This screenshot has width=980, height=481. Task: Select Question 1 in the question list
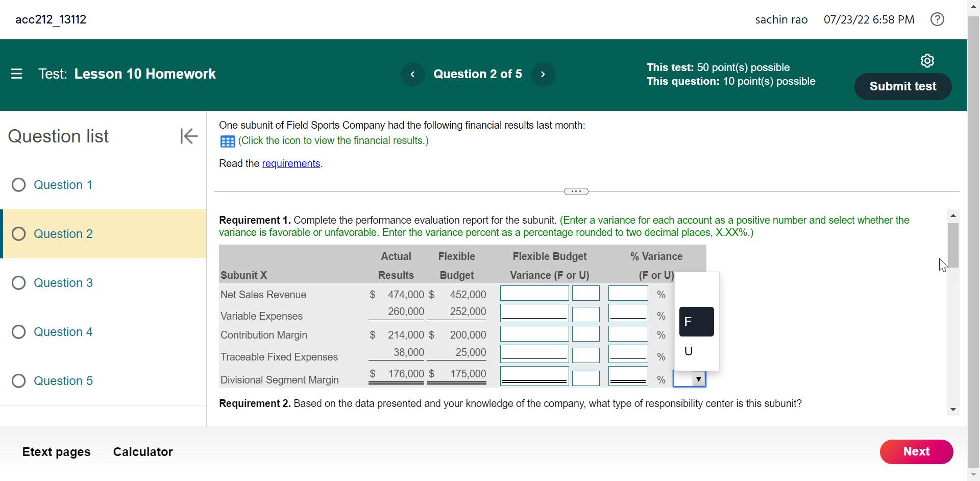(103, 185)
